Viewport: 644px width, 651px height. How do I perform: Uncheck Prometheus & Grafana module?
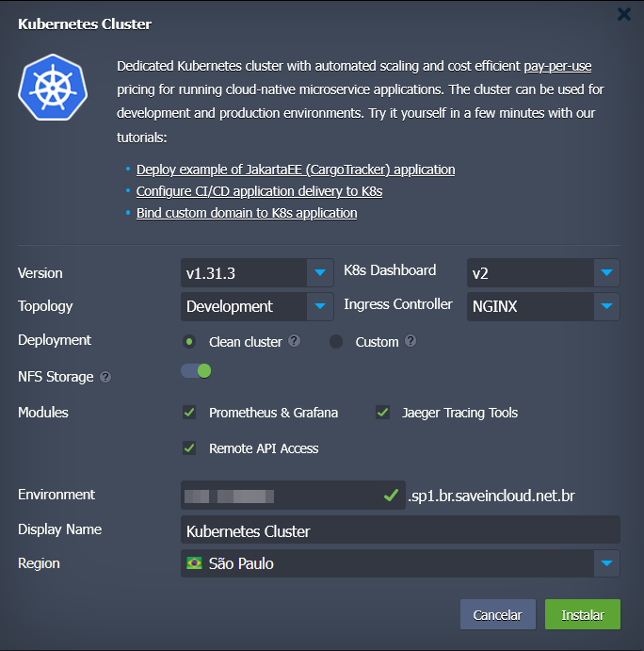(x=189, y=413)
